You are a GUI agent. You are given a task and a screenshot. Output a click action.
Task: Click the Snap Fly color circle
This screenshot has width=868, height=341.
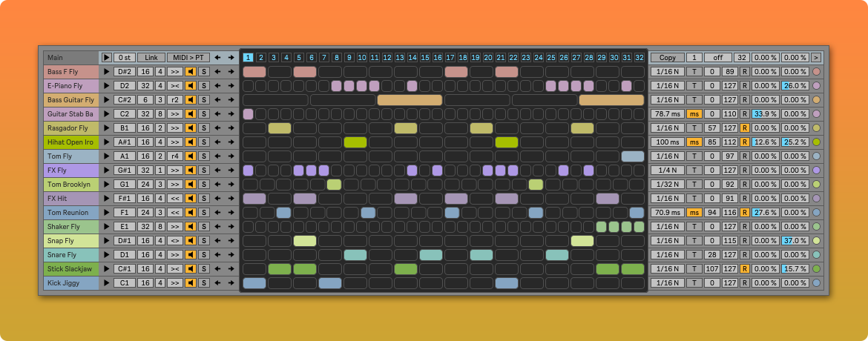click(817, 241)
